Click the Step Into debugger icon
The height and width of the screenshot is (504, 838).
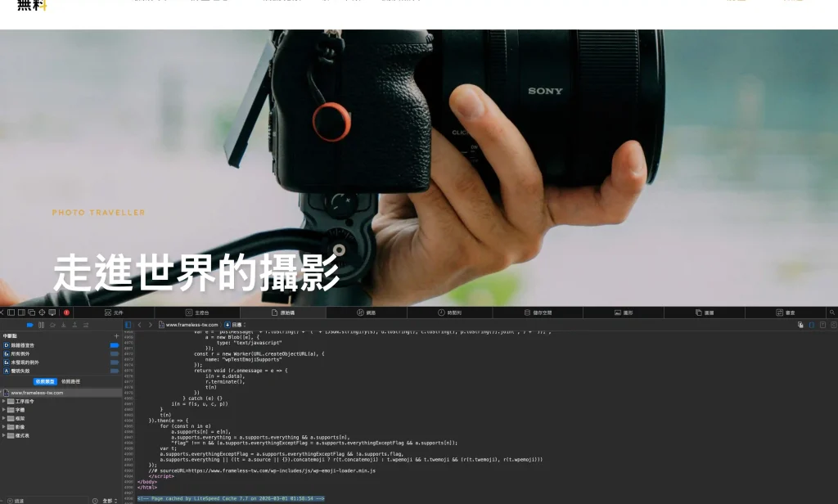coord(64,325)
